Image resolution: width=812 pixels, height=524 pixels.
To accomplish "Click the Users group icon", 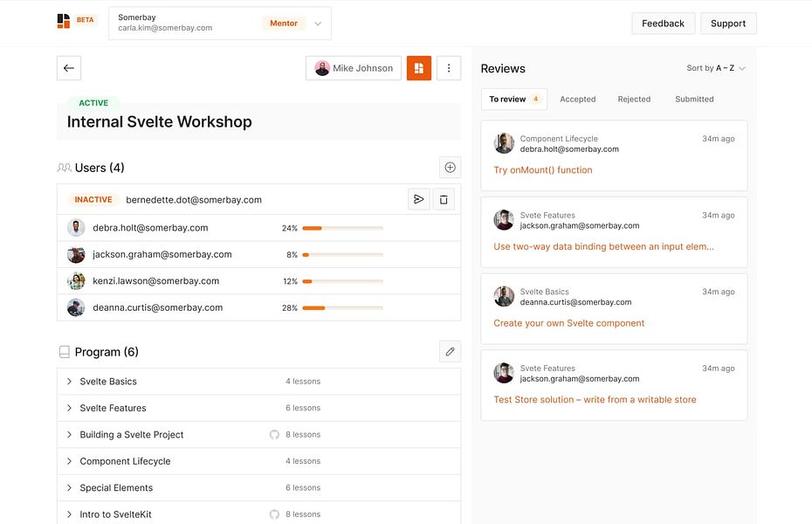I will pos(65,168).
